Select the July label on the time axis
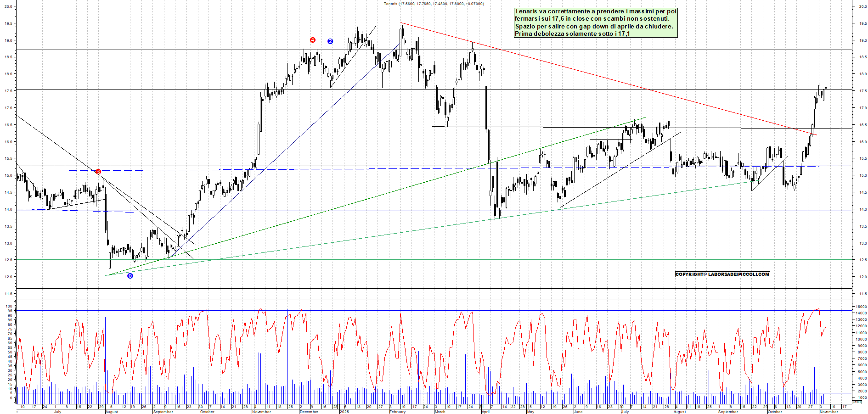 pyautogui.click(x=58, y=412)
